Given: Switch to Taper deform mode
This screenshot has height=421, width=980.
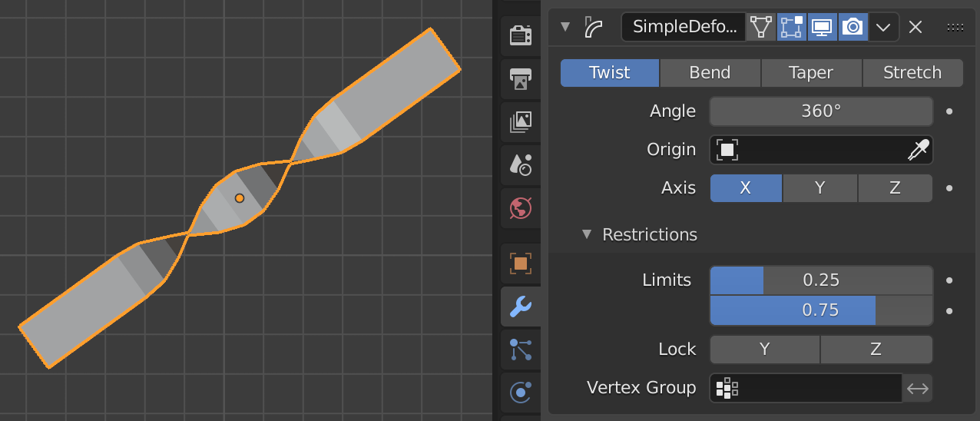Looking at the screenshot, I should pyautogui.click(x=811, y=73).
